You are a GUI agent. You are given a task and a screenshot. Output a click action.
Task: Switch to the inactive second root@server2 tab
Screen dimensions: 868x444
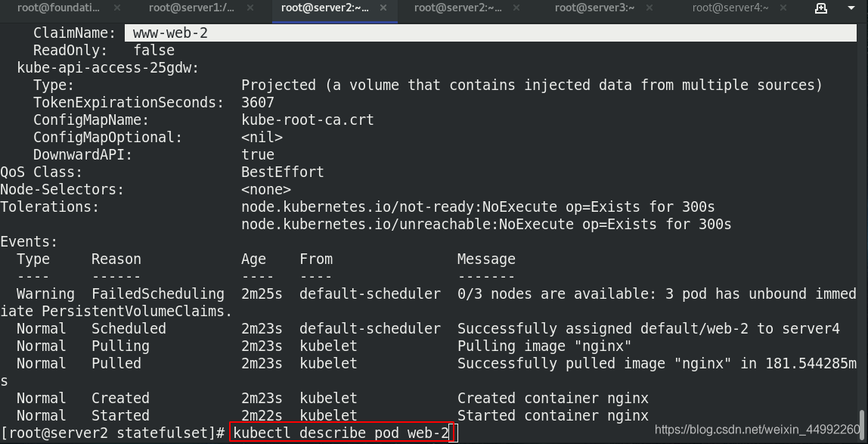(457, 8)
